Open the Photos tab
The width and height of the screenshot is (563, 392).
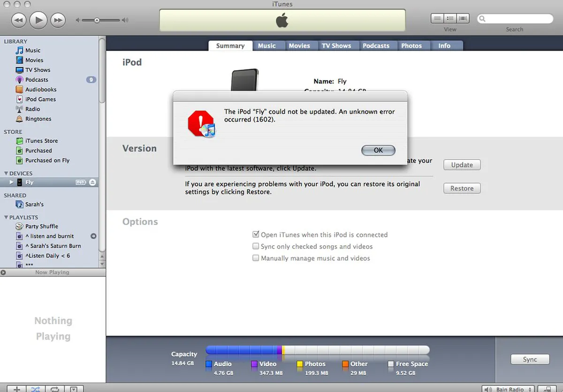point(411,45)
